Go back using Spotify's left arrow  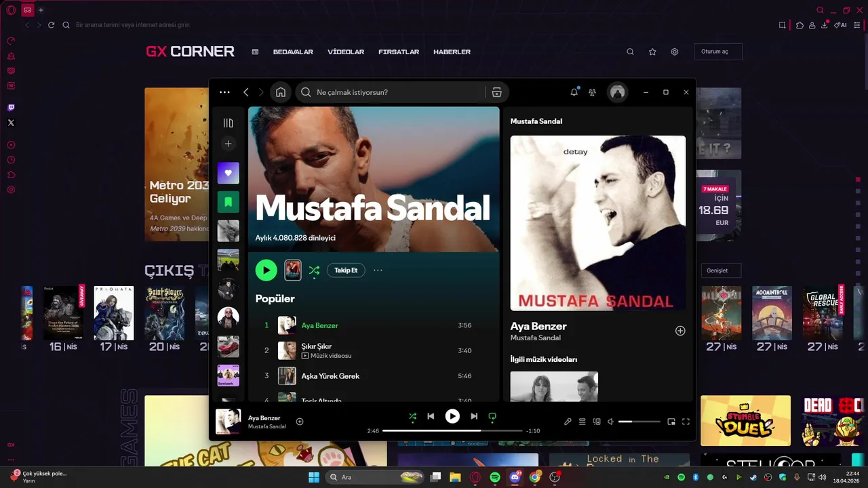(246, 92)
